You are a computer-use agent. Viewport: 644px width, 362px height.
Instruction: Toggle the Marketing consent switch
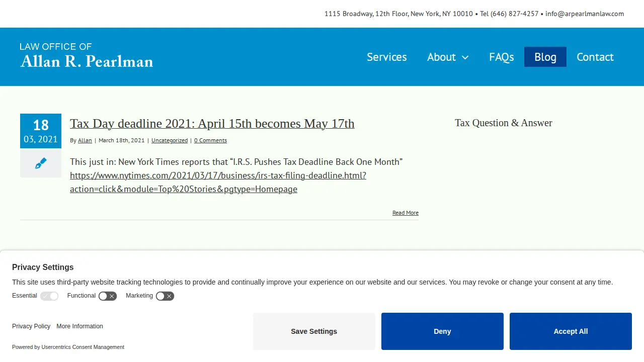[x=165, y=296]
